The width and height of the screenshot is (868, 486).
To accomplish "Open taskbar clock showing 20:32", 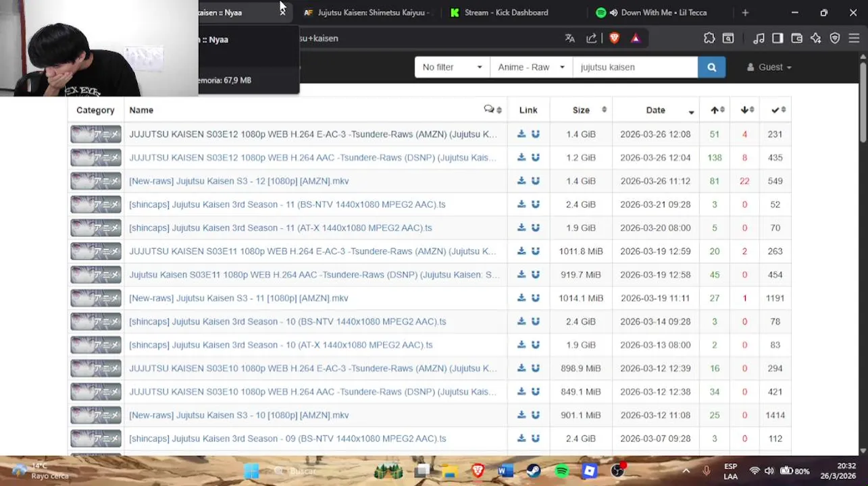I will pos(836,470).
